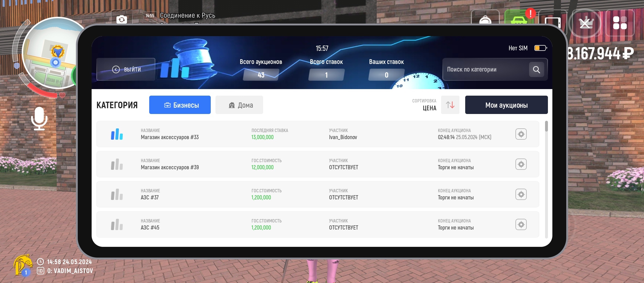644x283 pixels.
Task: Click location marker icon for АЗС #37
Action: tap(521, 194)
